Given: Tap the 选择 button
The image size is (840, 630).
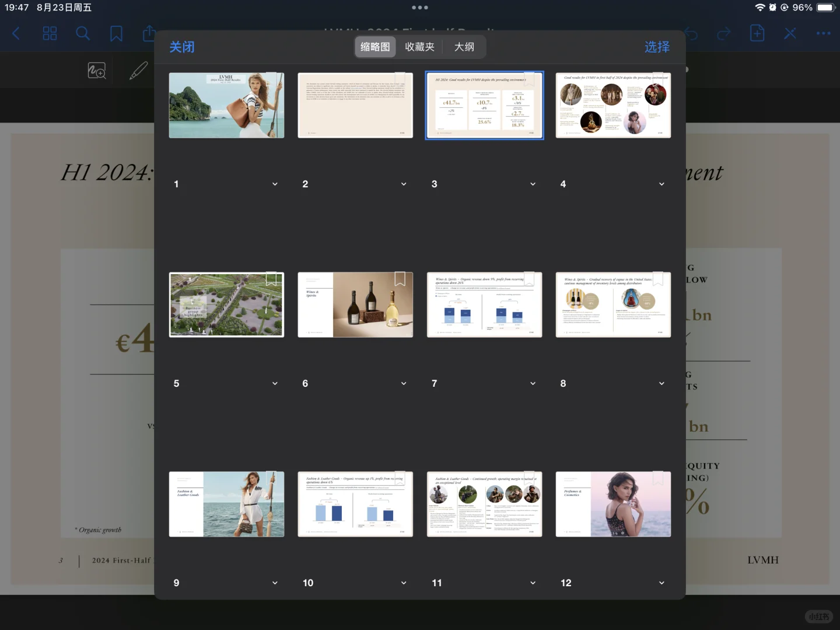Looking at the screenshot, I should coord(657,47).
